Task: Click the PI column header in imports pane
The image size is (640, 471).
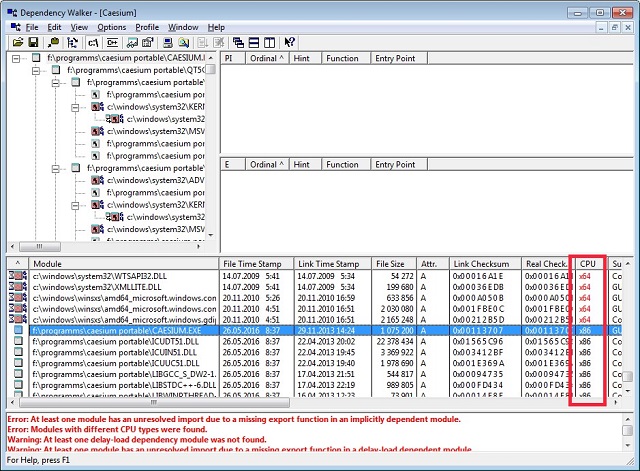Action: tap(233, 58)
